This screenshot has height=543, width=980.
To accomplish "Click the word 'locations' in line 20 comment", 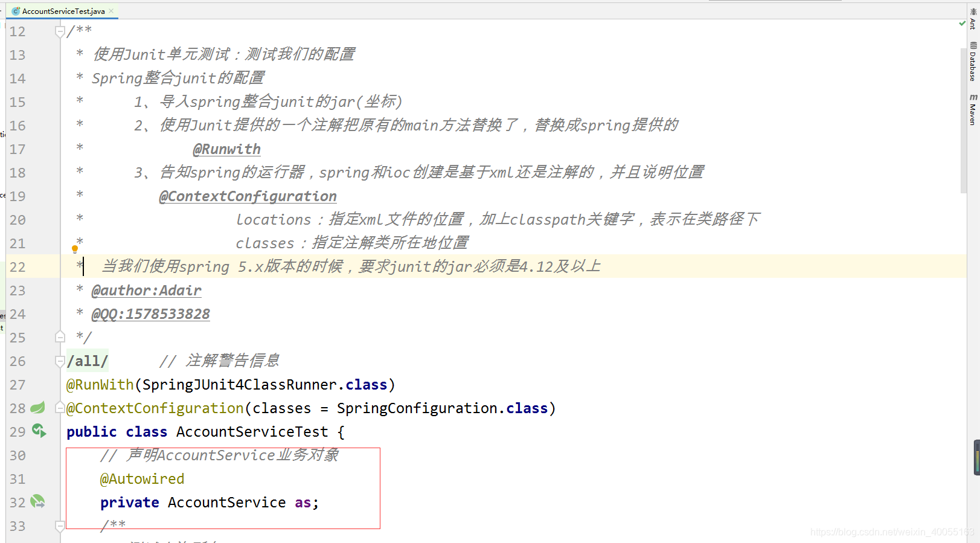I will pos(274,220).
